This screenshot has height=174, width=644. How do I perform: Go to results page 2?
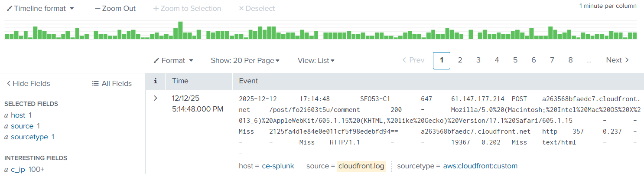pos(460,60)
